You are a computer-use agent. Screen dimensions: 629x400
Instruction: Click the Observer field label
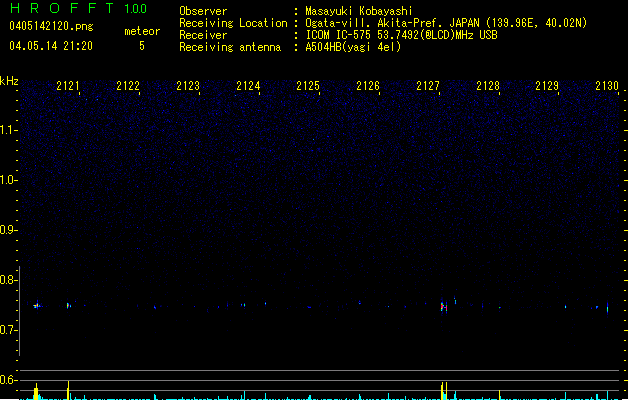point(203,11)
